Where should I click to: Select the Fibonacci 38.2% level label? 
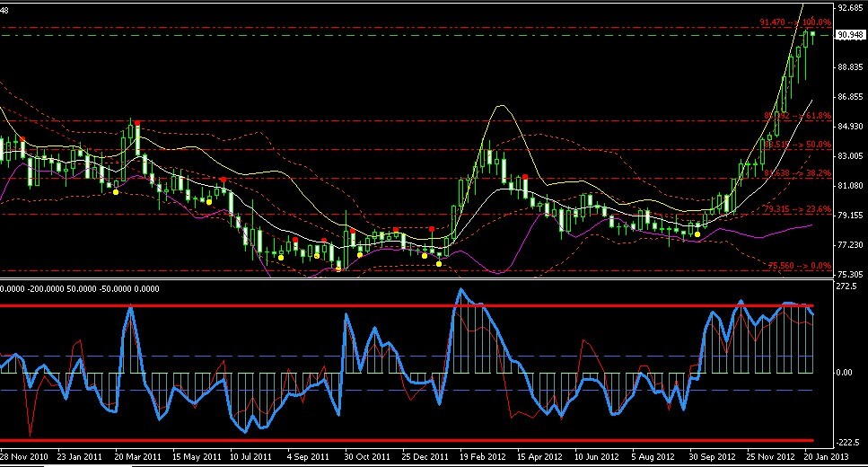pos(798,172)
